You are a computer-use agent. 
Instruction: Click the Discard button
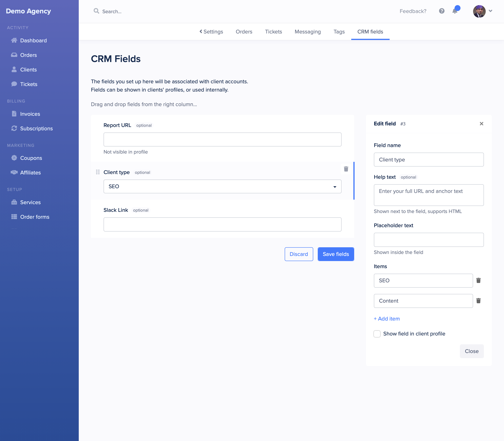[299, 254]
